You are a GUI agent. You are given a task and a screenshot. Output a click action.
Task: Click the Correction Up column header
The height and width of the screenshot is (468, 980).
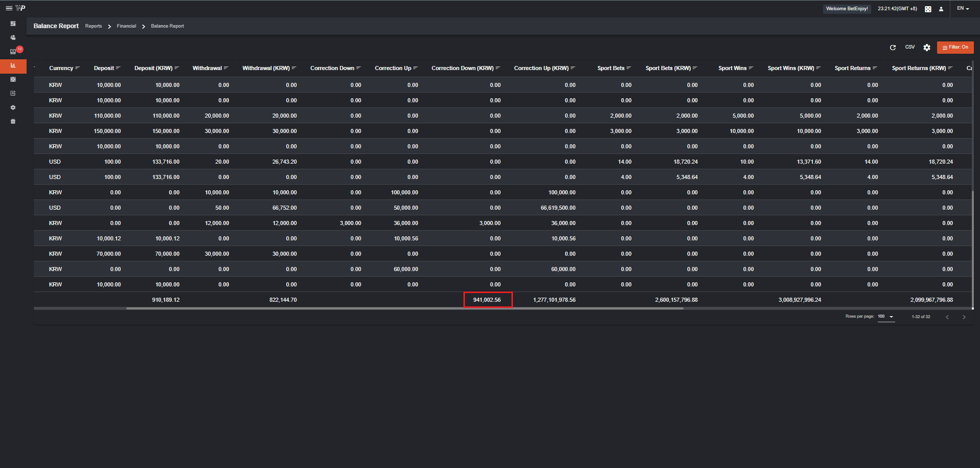(x=393, y=68)
